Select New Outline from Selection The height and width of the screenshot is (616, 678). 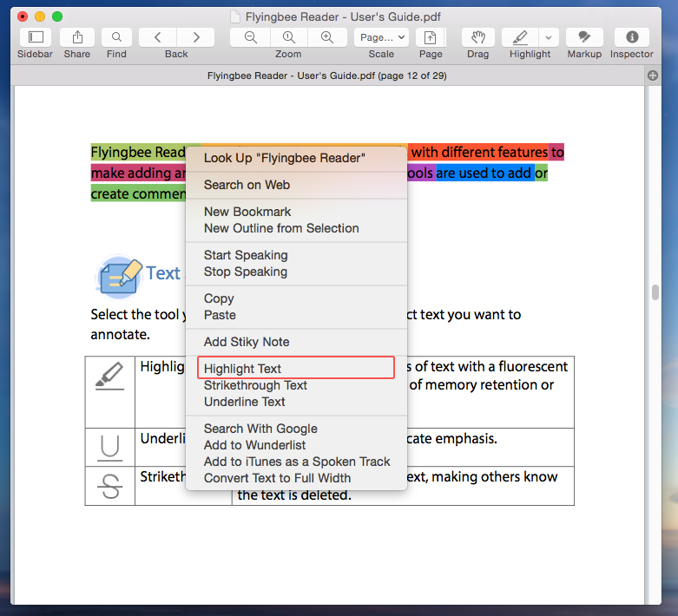(x=296, y=228)
